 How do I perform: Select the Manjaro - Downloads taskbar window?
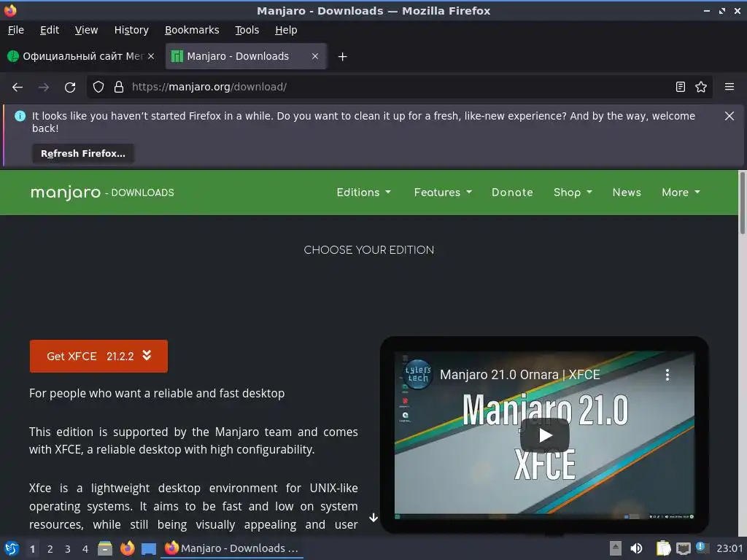[x=231, y=548]
